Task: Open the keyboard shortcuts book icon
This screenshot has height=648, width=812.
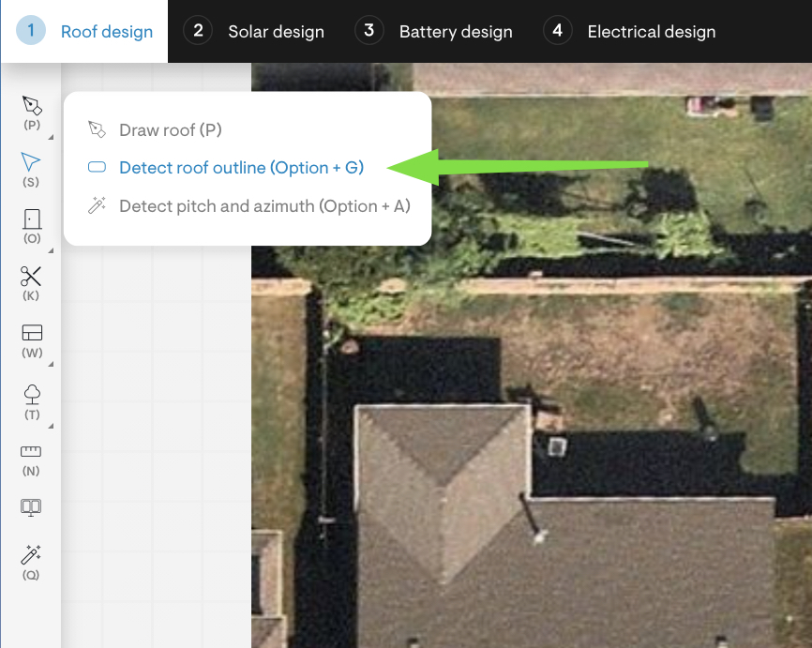Action: pyautogui.click(x=31, y=506)
